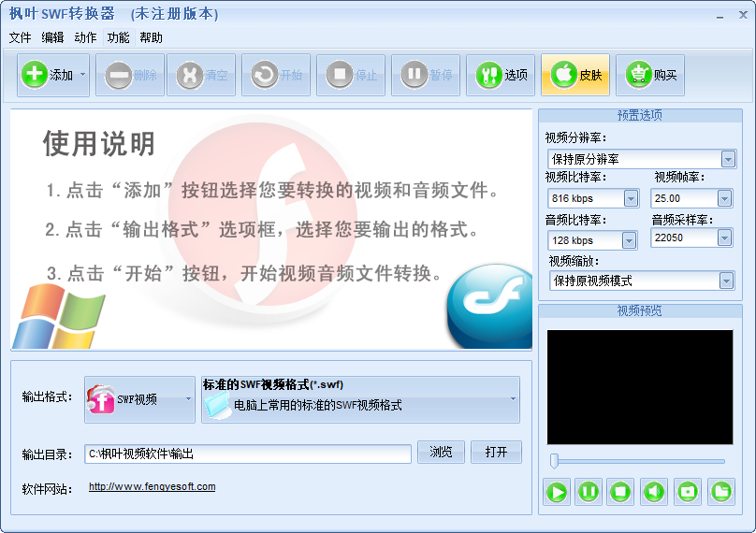
Task: Expand the audio bitrate 128 kbps dropdown
Action: 629,240
